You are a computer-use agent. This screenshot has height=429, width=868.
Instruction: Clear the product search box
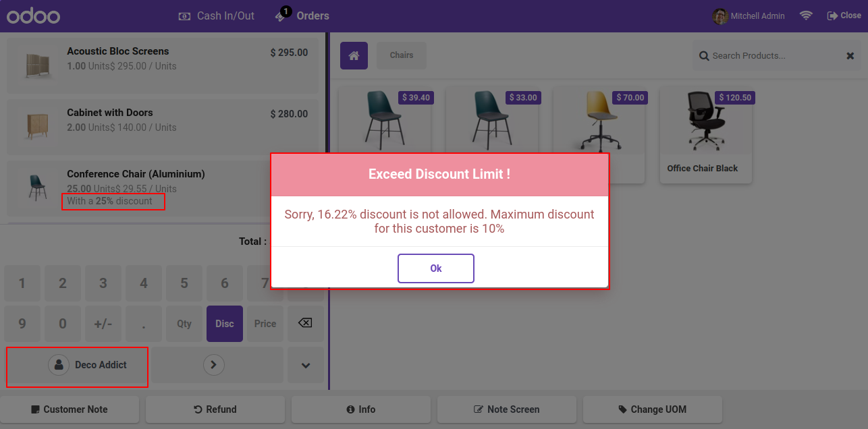[x=850, y=56]
